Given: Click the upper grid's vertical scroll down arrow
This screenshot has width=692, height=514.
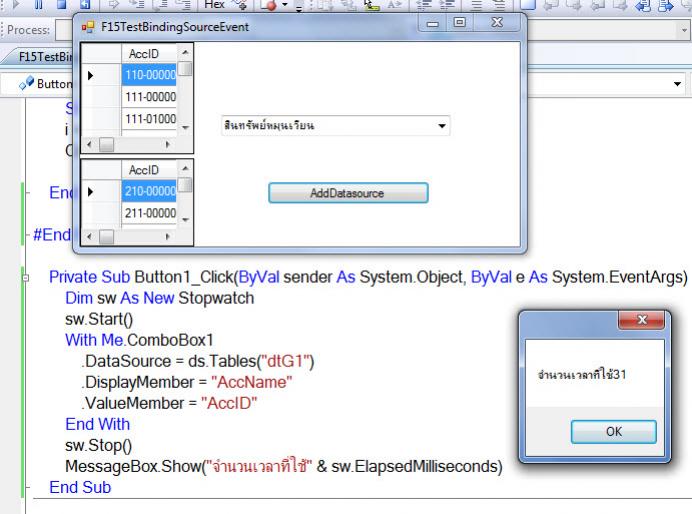Looking at the screenshot, I should point(185,128).
